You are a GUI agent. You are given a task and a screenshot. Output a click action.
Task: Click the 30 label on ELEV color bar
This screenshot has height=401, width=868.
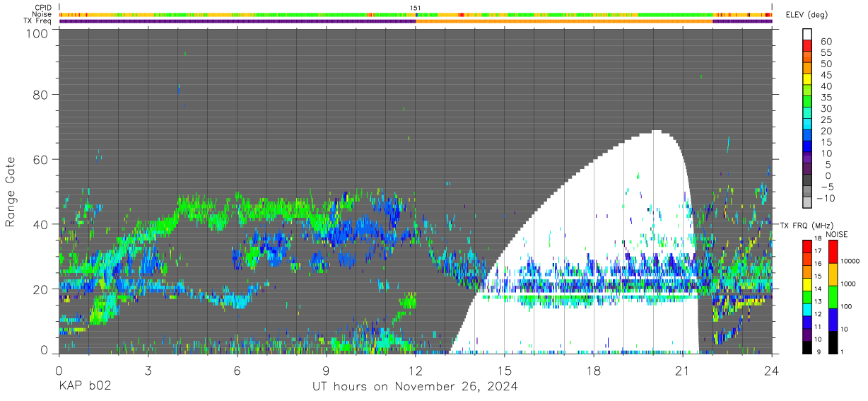click(825, 108)
